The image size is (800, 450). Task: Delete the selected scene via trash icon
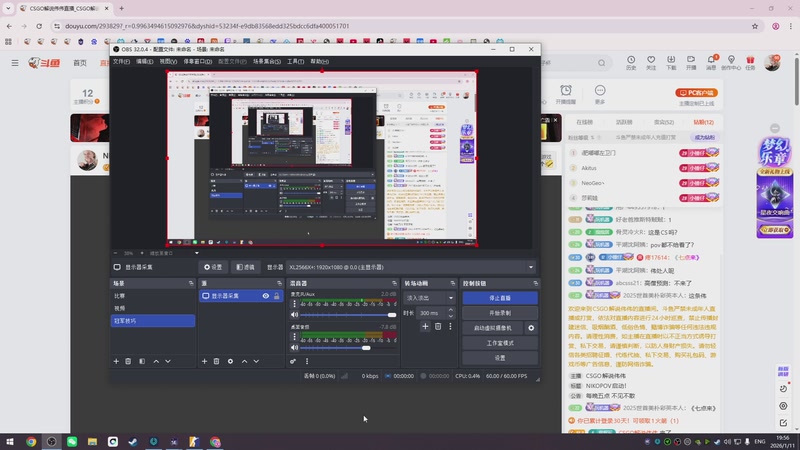128,361
